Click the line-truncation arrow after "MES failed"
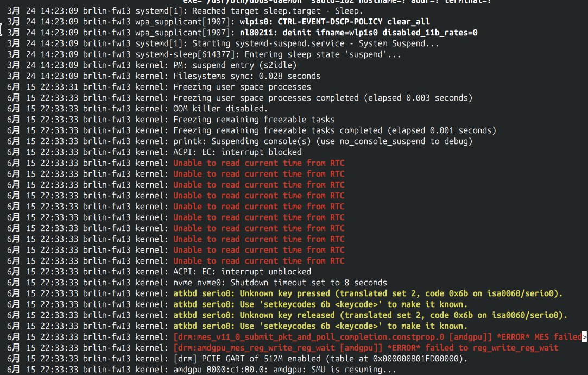The width and height of the screenshot is (588, 375). coord(584,337)
